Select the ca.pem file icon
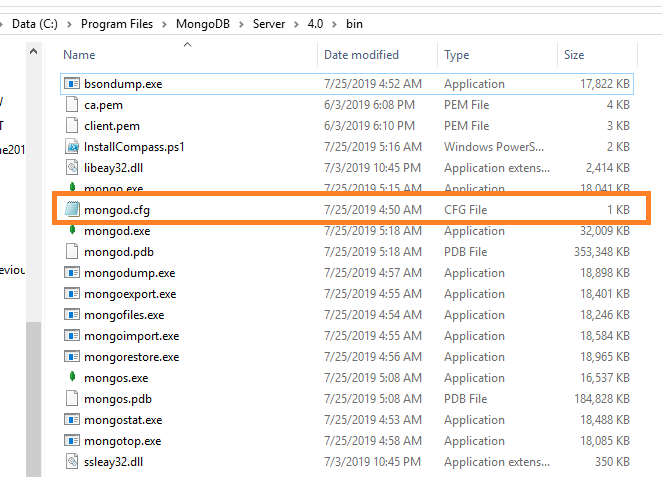662x477 pixels. pyautogui.click(x=71, y=105)
